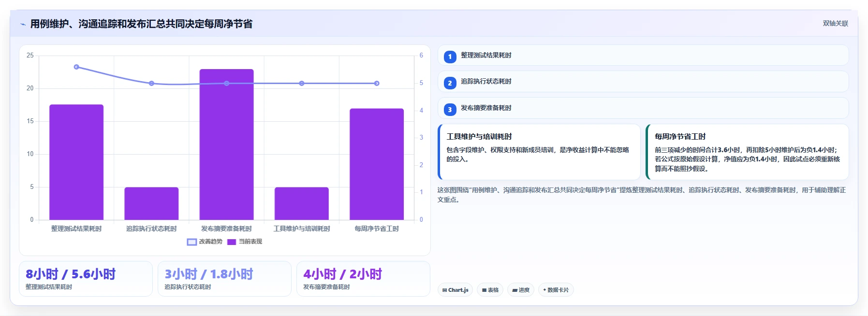Open the 3小时 / 1.8小时 stat card
This screenshot has height=316, width=868.
pyautogui.click(x=224, y=279)
